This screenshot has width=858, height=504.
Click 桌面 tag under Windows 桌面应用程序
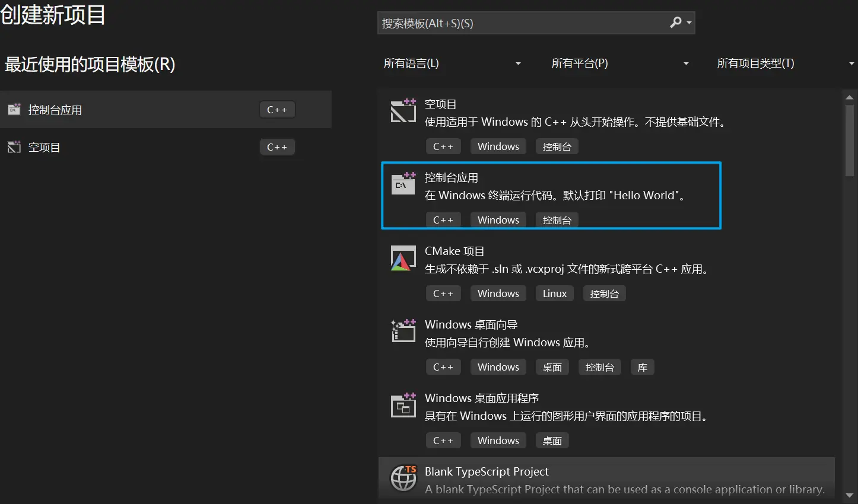[552, 441]
